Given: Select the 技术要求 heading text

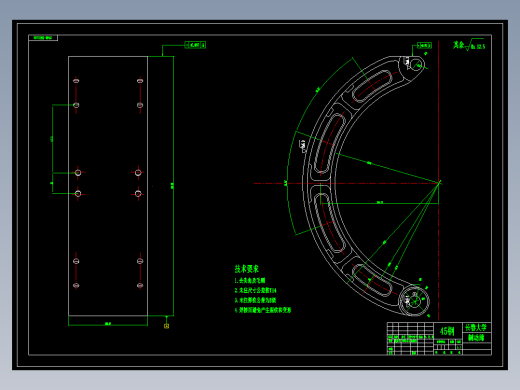Looking at the screenshot, I should point(246,269).
